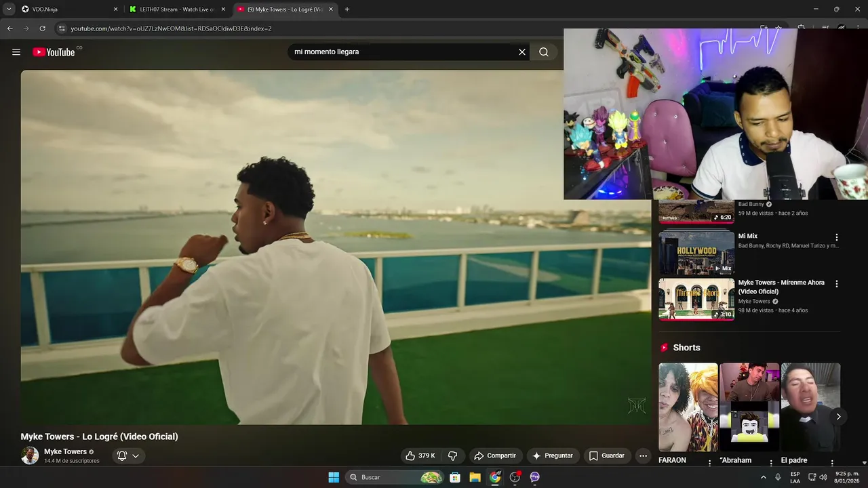This screenshot has width=868, height=488.
Task: Expand subscription options chevron next to bell
Action: (136, 455)
